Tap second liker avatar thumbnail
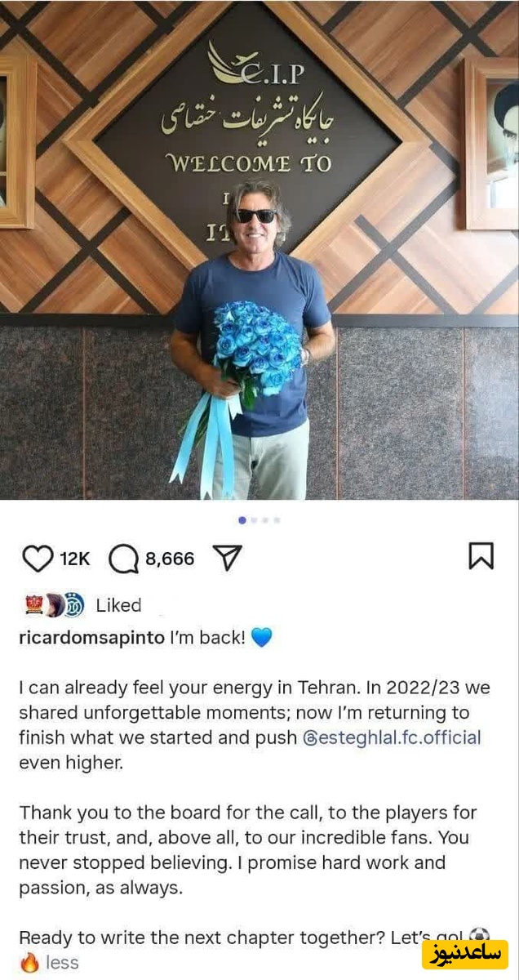The height and width of the screenshot is (980, 519). coord(54,605)
